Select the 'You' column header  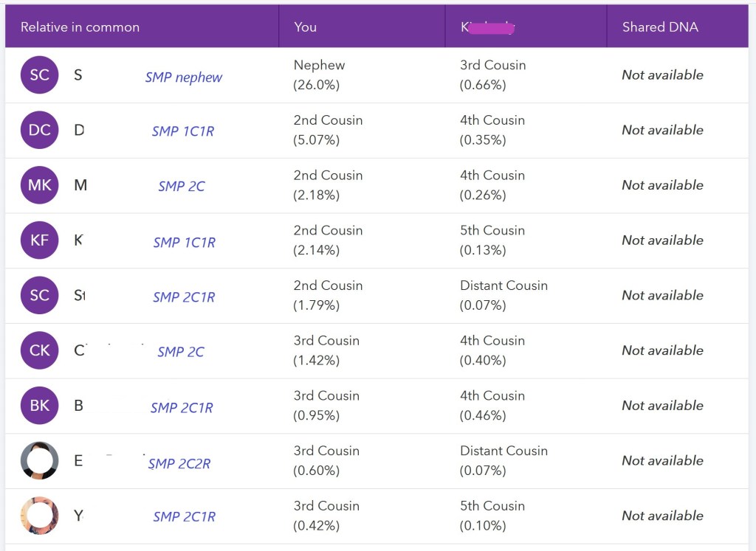(305, 27)
